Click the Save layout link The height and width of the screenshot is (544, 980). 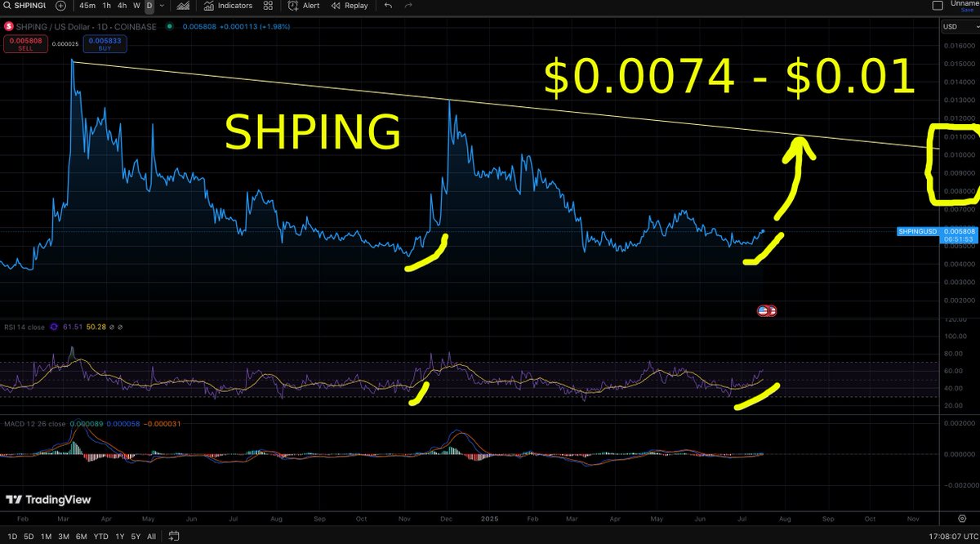pos(967,11)
